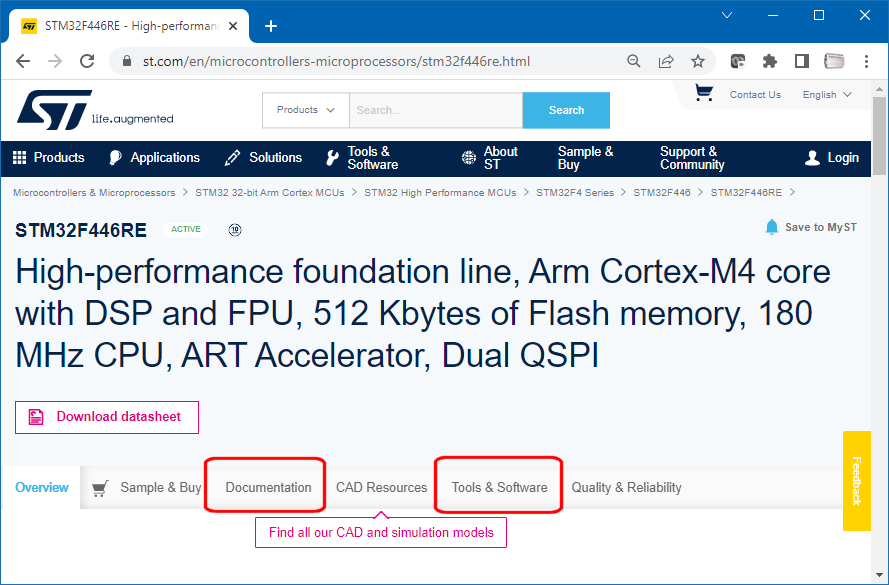Screen dimensions: 889x585
Task: Click the Applications lightbulb icon
Action: click(x=115, y=158)
